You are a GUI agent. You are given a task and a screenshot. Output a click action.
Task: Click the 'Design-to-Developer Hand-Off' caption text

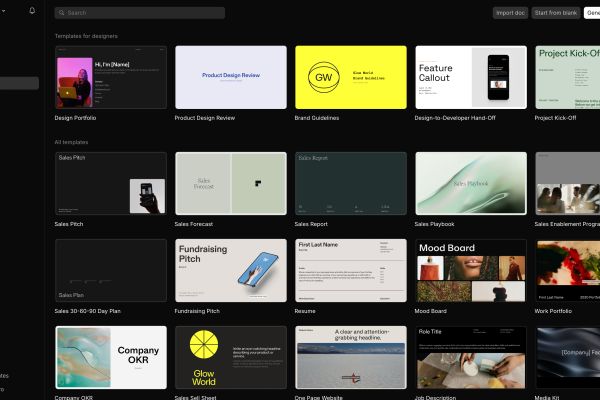click(455, 118)
